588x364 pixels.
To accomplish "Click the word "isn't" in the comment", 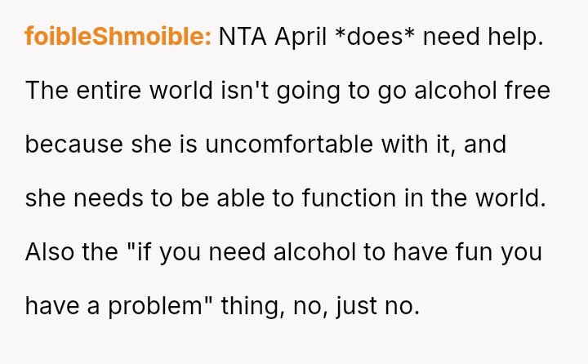I will pos(246,91).
